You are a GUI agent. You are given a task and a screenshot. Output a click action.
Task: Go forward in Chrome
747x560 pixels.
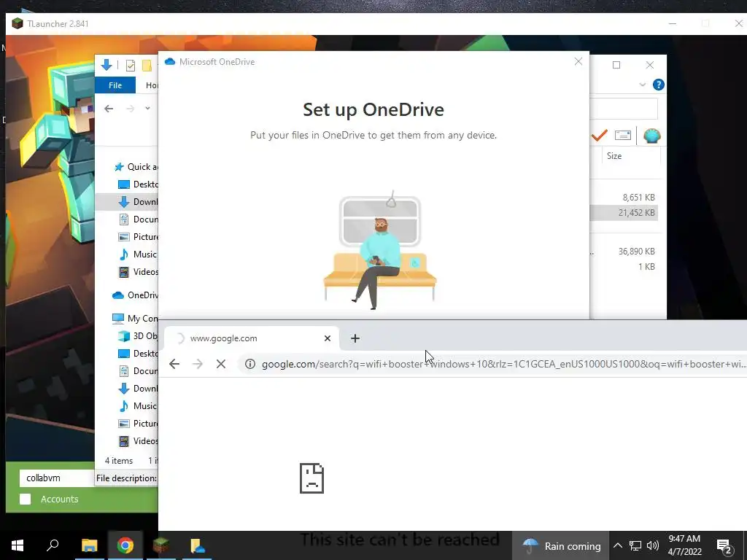[197, 365]
